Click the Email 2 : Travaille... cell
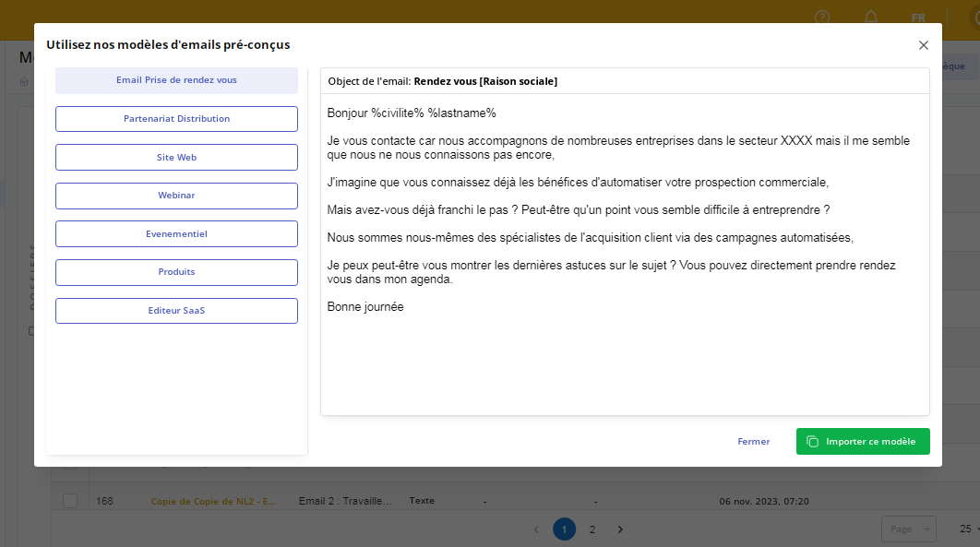 pos(345,501)
